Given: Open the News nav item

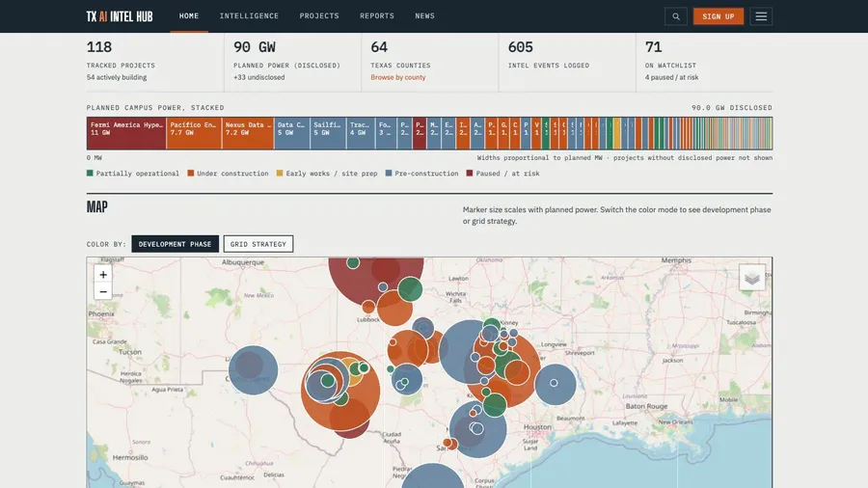Looking at the screenshot, I should click(425, 16).
